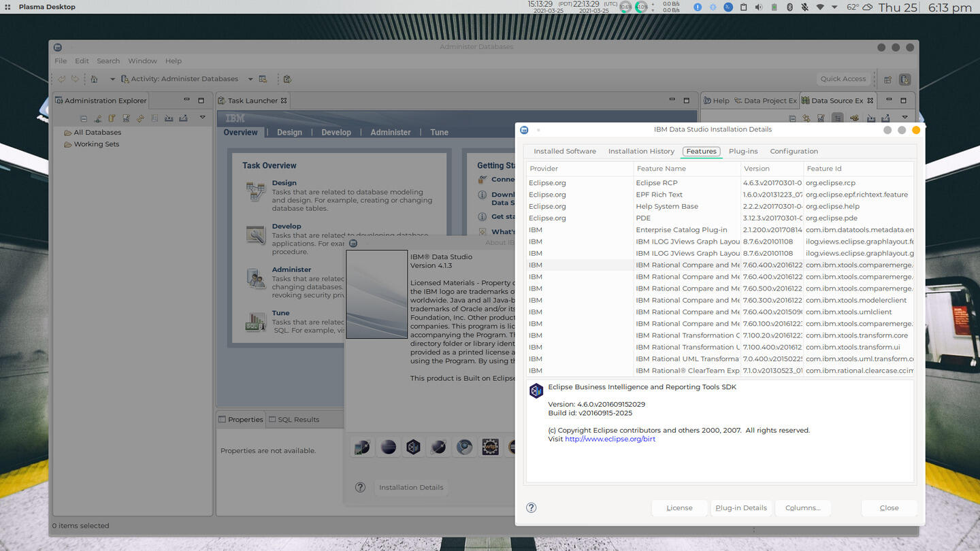Open the Window menu
Screen dimensions: 980x551
[142, 61]
